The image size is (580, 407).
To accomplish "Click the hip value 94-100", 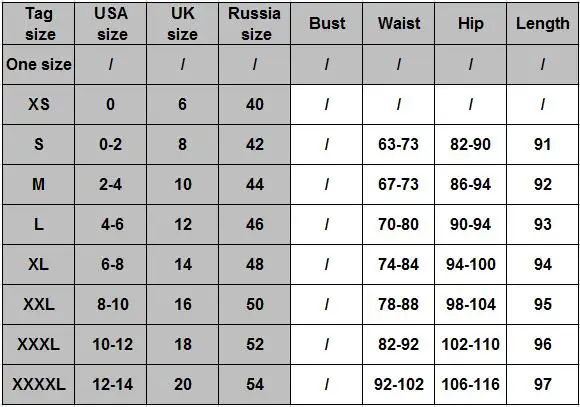I will [x=471, y=264].
